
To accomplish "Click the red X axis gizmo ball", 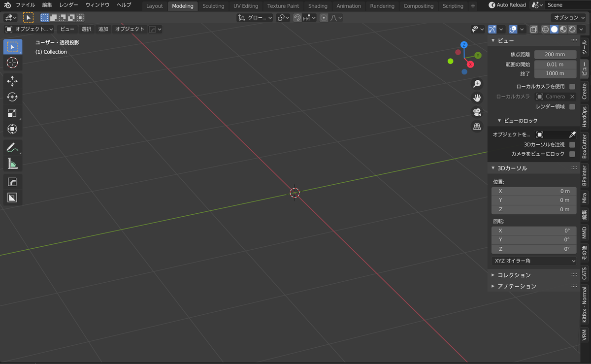I will 470,65.
